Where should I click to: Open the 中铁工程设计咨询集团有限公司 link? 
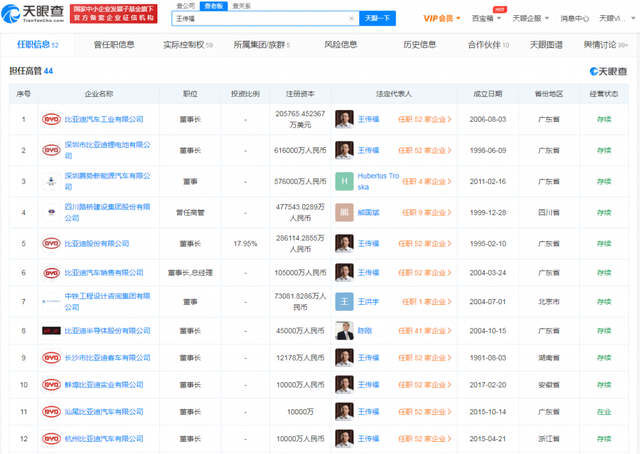tap(107, 302)
